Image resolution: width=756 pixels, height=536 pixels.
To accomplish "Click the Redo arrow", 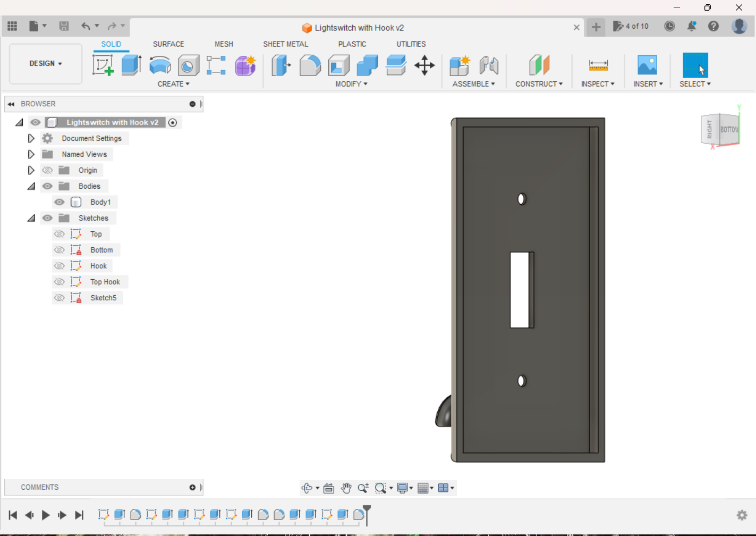I will coord(112,26).
